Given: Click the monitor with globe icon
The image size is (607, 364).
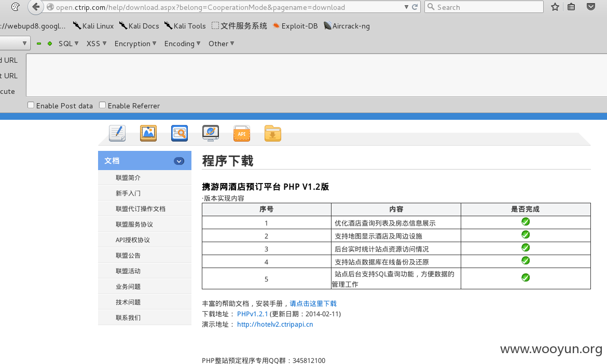Looking at the screenshot, I should [211, 133].
